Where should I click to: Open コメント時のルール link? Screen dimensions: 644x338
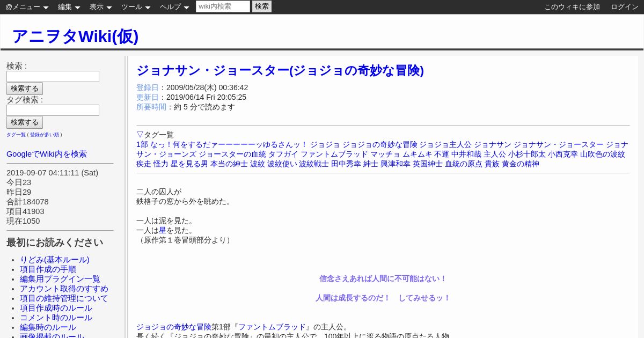[x=56, y=318]
